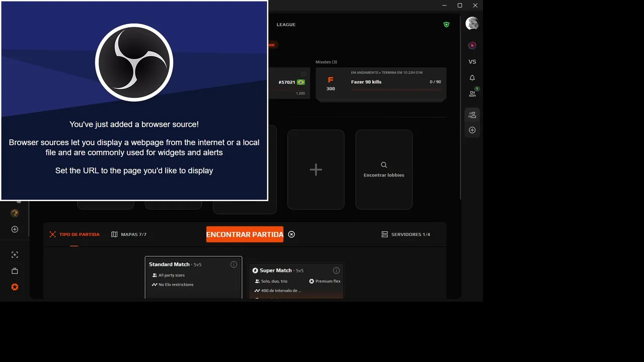Click the servers stack icon
Screen dimensions: 644x362
[384, 234]
